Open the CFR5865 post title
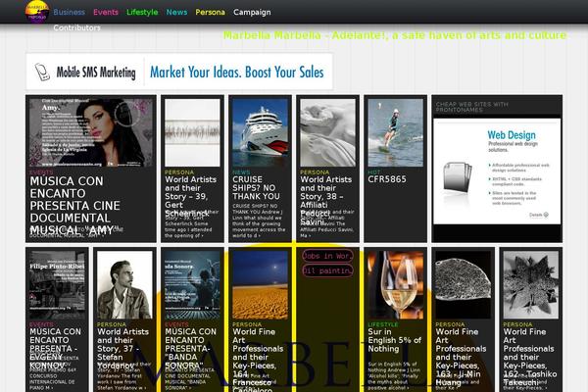588x392 pixels. click(x=387, y=179)
